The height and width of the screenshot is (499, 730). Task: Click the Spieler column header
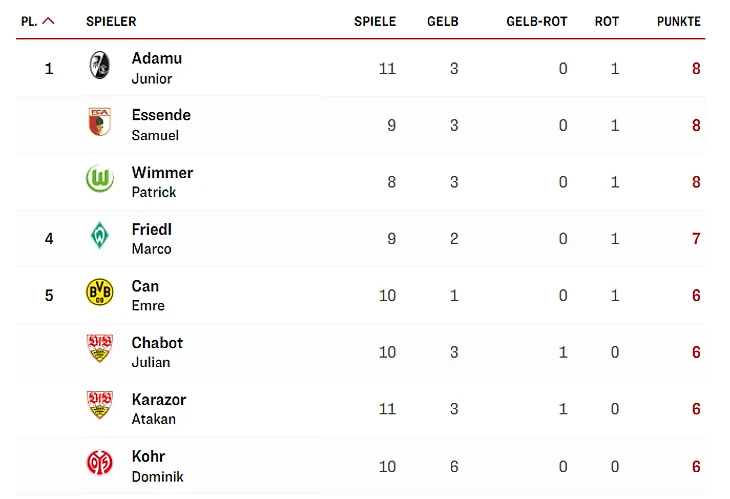click(x=111, y=21)
